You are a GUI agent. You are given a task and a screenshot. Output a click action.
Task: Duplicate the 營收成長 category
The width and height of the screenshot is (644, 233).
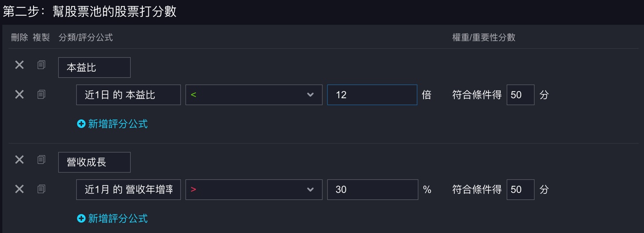tap(41, 159)
